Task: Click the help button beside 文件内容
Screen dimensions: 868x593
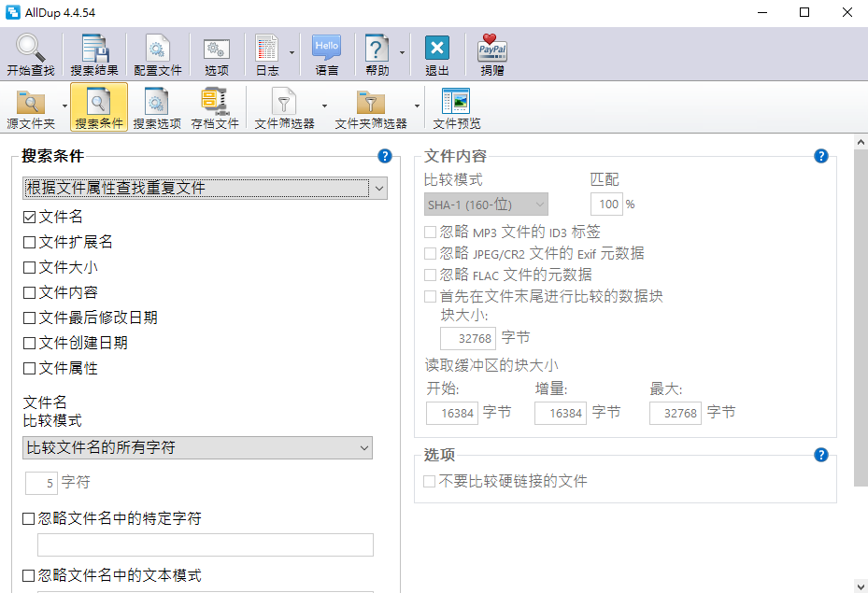Action: point(821,156)
